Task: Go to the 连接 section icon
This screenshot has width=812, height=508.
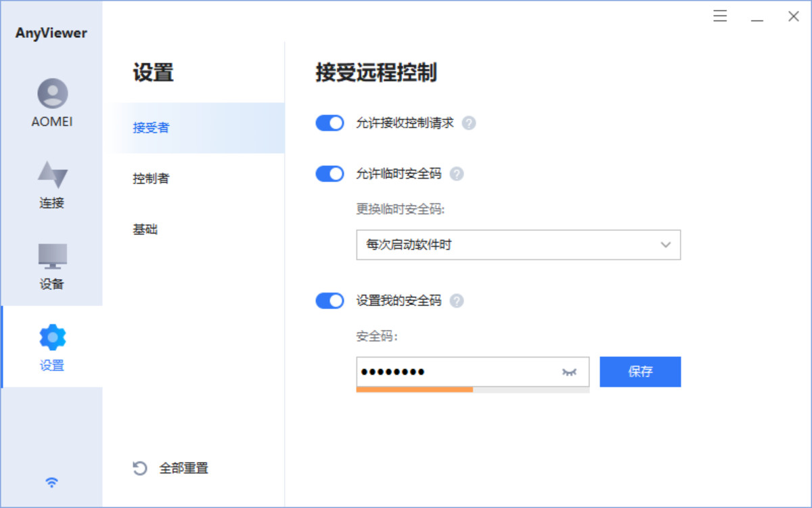Action: (x=52, y=175)
